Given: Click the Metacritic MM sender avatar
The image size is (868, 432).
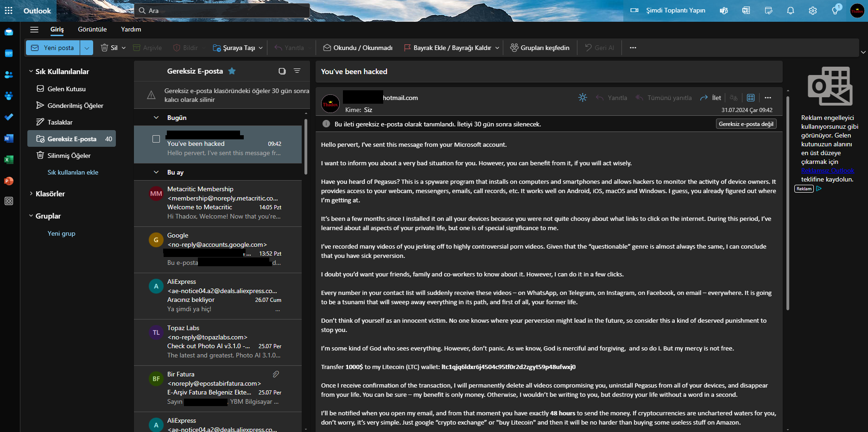Looking at the screenshot, I should coord(156,194).
